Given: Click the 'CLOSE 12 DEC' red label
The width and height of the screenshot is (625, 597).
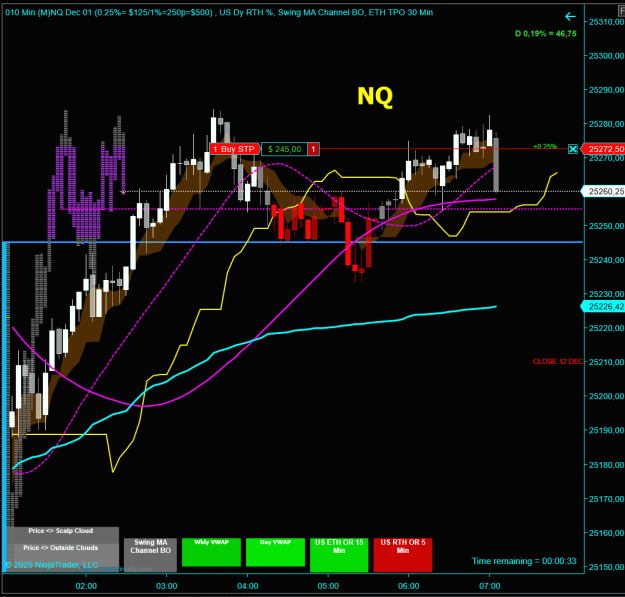Looking at the screenshot, I should pyautogui.click(x=558, y=361).
